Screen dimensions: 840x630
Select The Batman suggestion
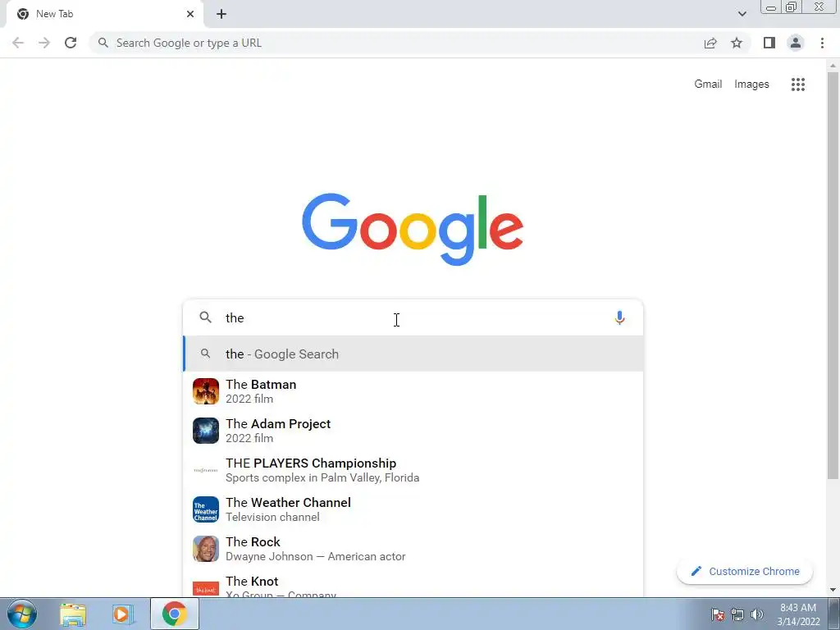pos(413,391)
